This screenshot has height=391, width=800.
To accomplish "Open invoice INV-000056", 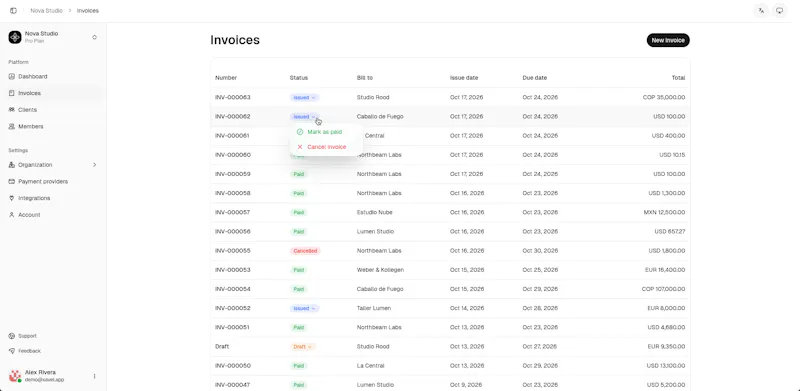I will click(233, 232).
